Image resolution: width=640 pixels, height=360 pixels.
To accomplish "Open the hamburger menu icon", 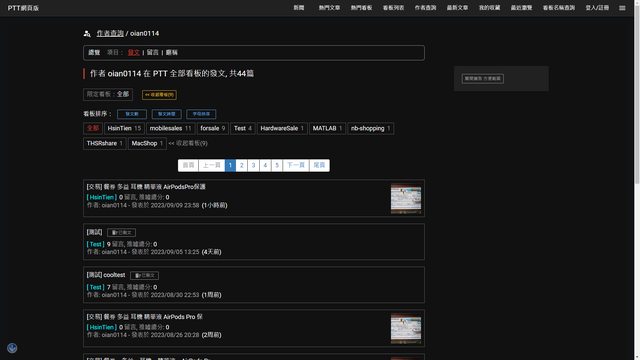I will tap(622, 8).
